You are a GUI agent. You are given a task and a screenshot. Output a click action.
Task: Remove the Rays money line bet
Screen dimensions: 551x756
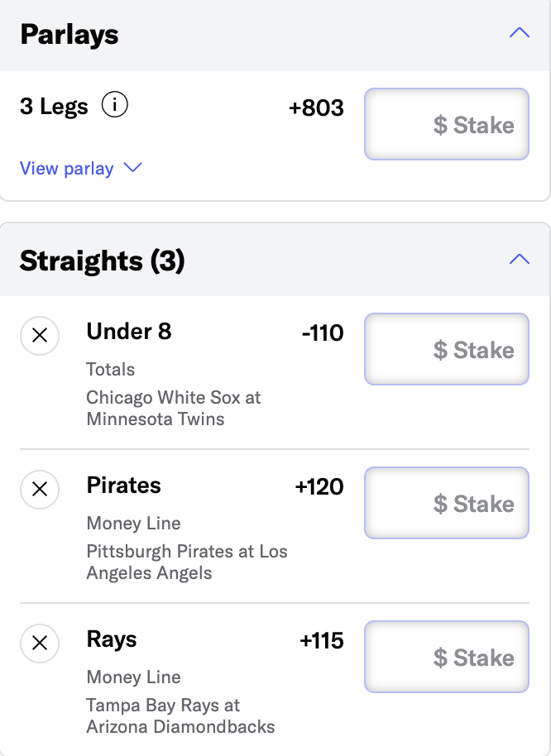point(40,644)
